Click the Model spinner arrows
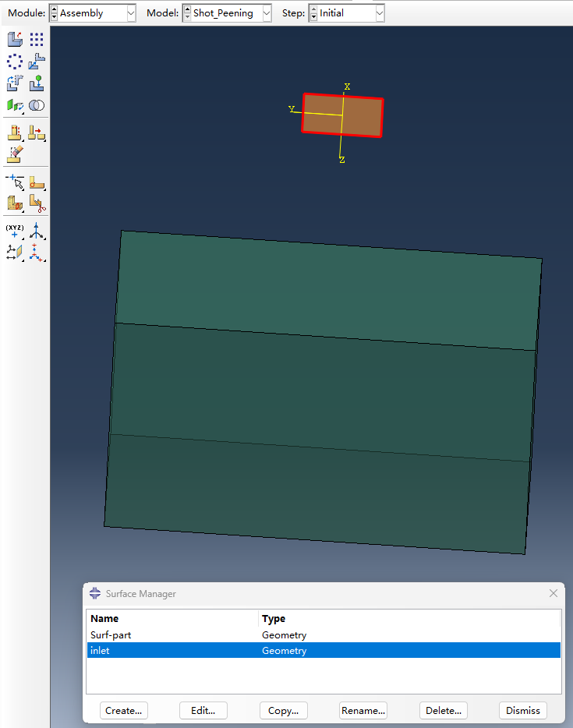Screen dimensions: 573x728 [187, 13]
